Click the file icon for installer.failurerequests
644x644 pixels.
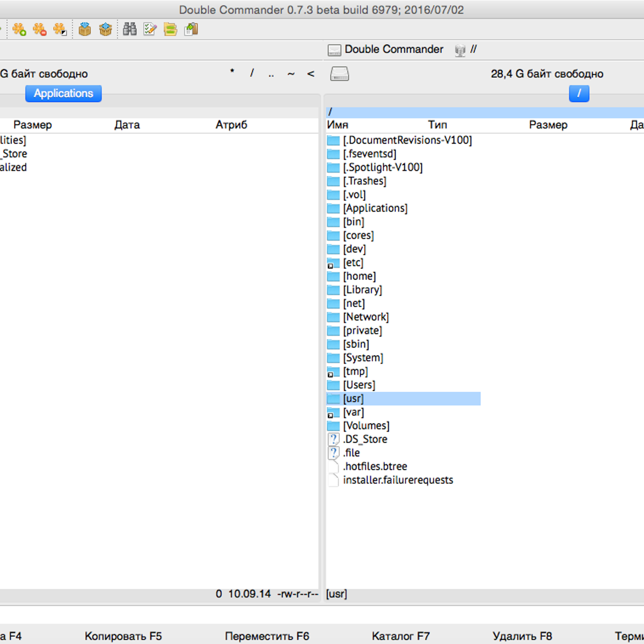pos(333,480)
